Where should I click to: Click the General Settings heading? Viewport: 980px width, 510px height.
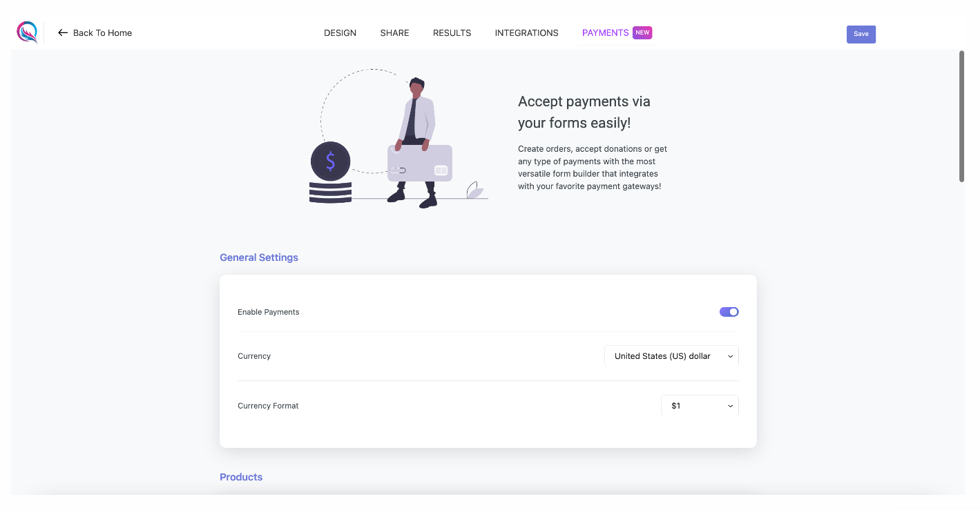[259, 257]
